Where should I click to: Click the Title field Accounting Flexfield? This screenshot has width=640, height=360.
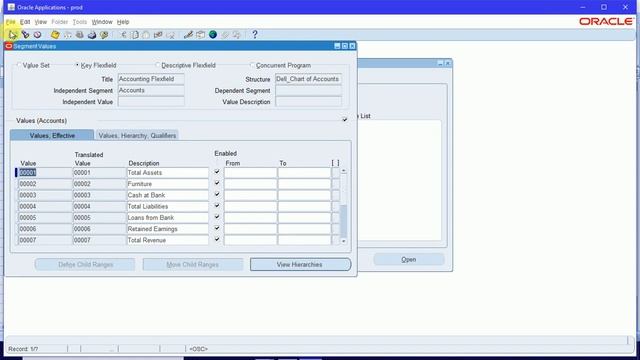(x=151, y=79)
